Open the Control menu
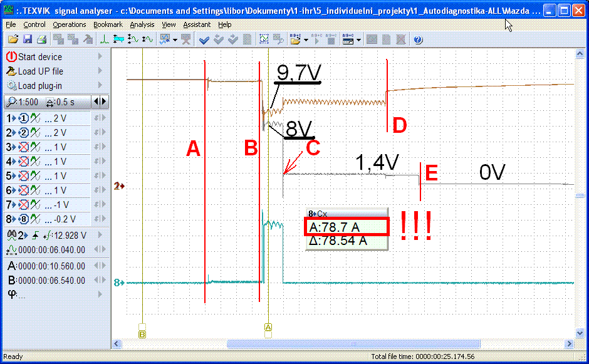This screenshot has height=364, width=589. pyautogui.click(x=34, y=24)
